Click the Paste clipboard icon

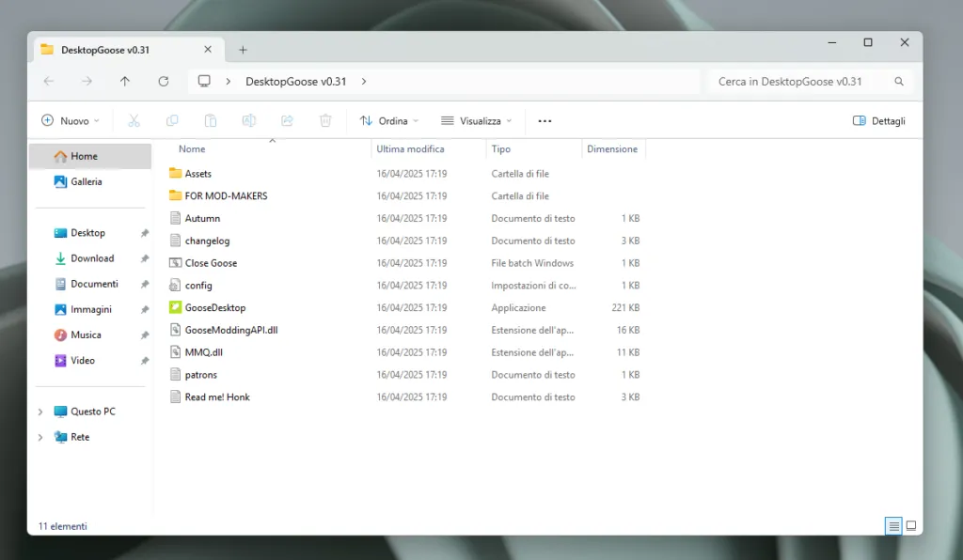click(211, 121)
